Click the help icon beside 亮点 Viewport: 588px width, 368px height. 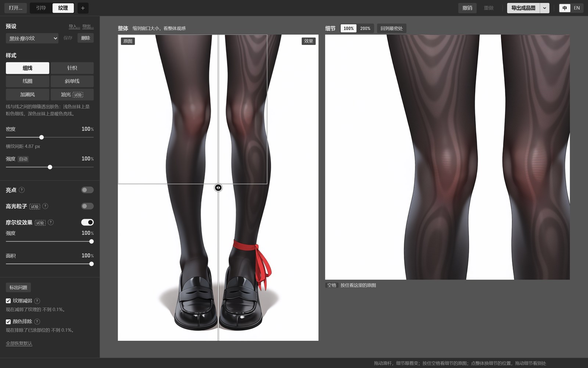click(22, 190)
